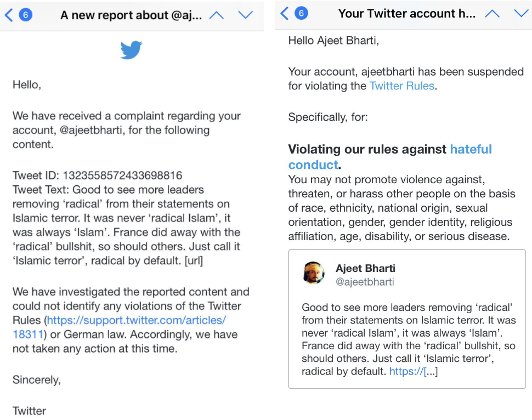The image size is (532, 420).
Task: Click the Twitter bird logo
Action: tap(131, 50)
